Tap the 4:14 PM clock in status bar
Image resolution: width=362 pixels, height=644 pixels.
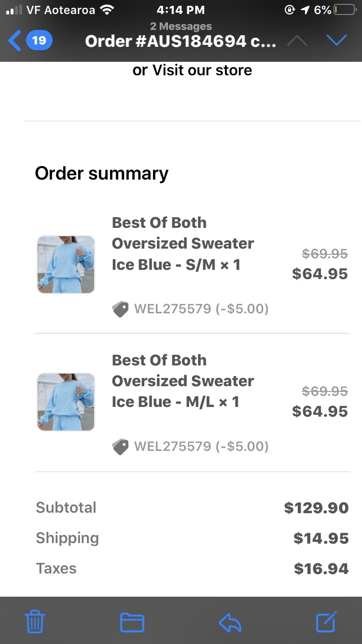click(x=181, y=10)
